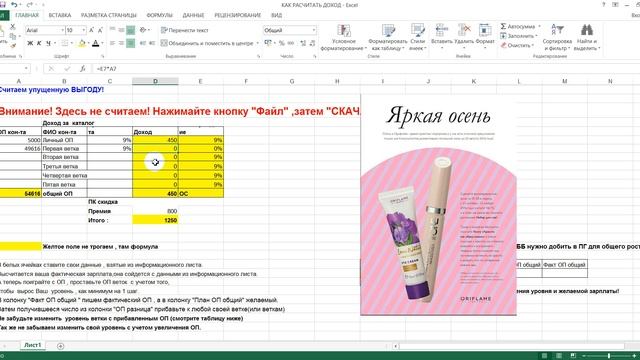Screen dimensions: 640x360
Task: Decrease decimal places icon
Action: (x=312, y=43)
